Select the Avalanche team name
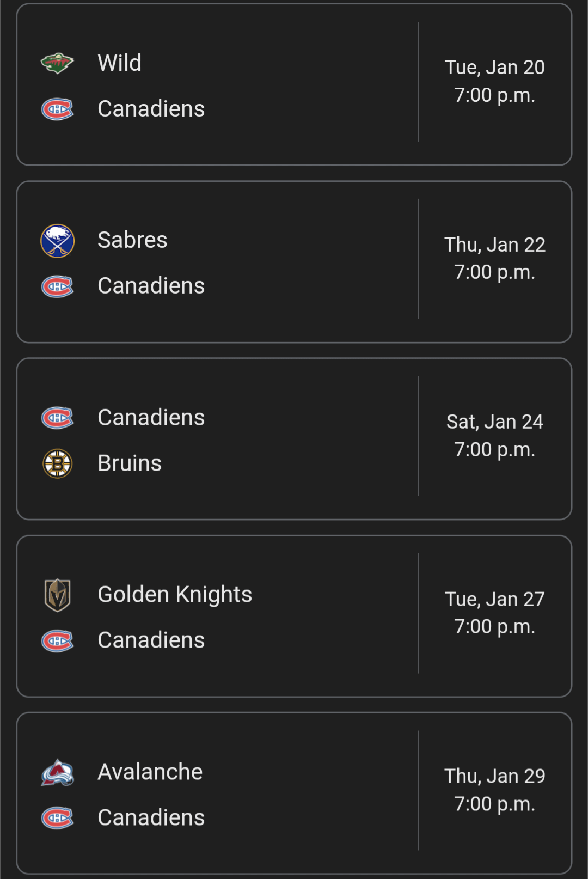Viewport: 588px width, 879px height. (x=150, y=772)
